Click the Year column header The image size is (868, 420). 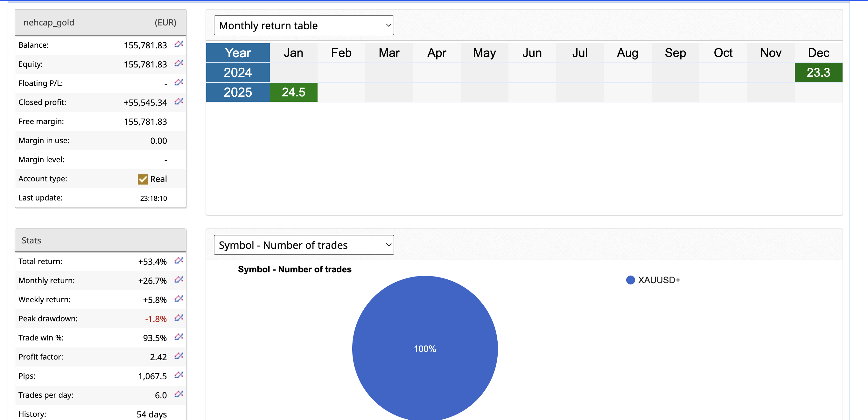point(238,53)
